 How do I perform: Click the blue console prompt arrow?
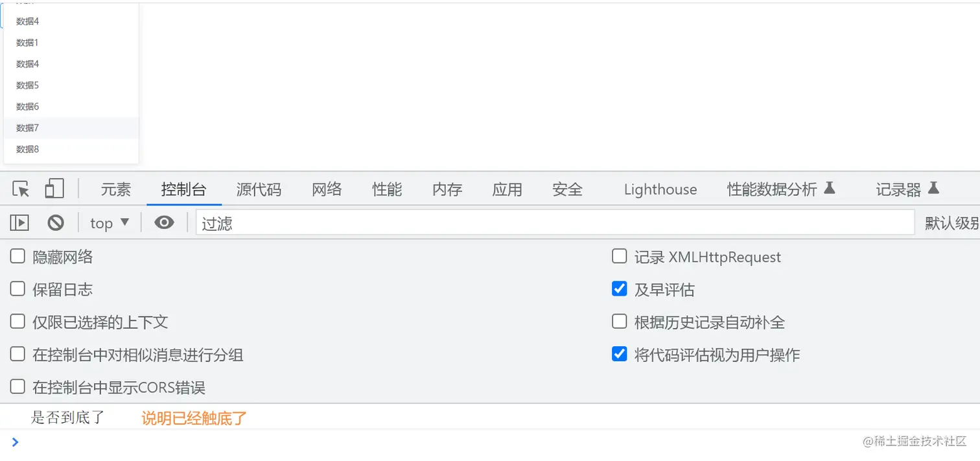tap(16, 442)
